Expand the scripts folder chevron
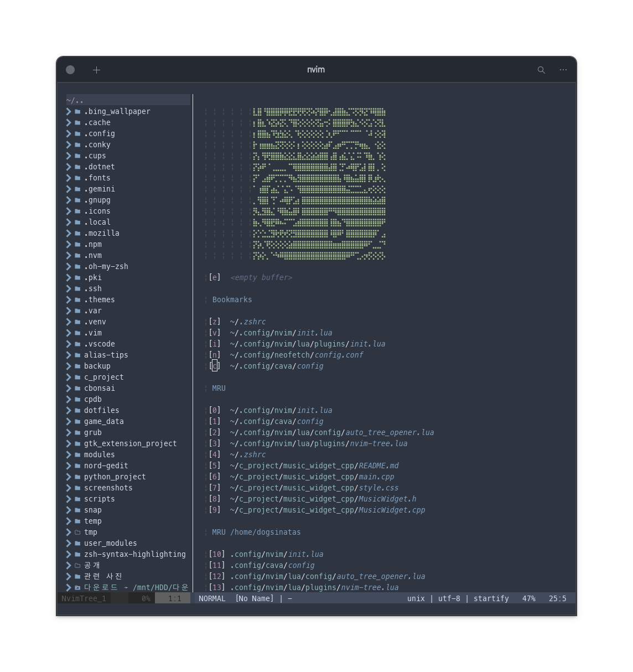Image resolution: width=633 pixels, height=672 pixels. click(x=69, y=499)
